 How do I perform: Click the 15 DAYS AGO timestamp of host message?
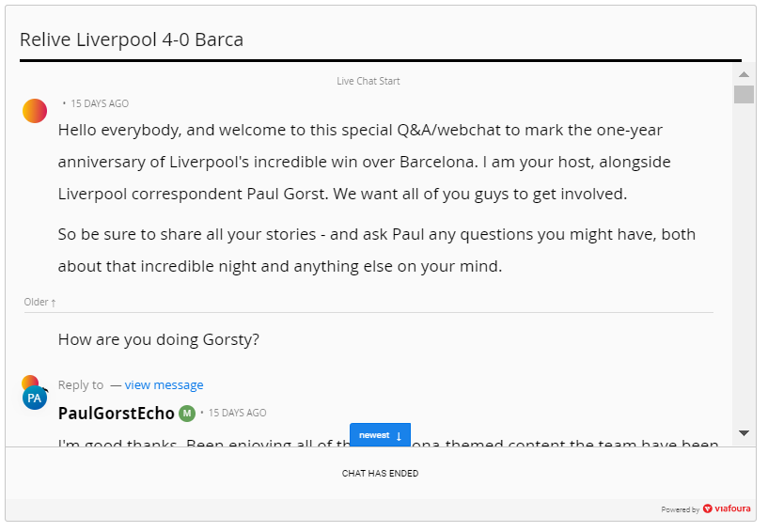pos(100,103)
